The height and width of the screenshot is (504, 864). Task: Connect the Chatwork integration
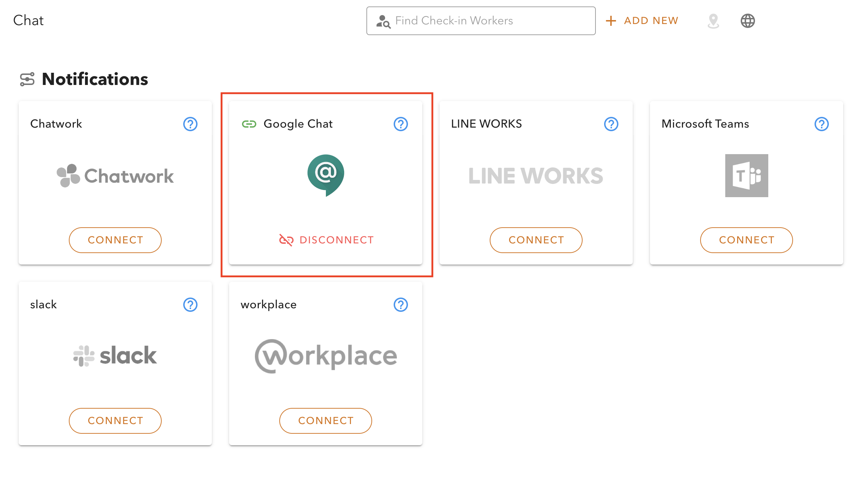pos(115,240)
